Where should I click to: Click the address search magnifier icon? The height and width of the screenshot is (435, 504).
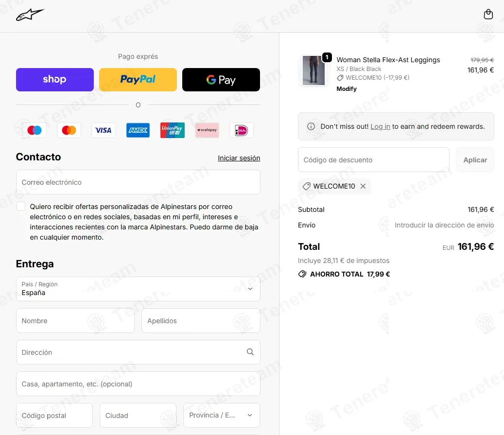[250, 352]
